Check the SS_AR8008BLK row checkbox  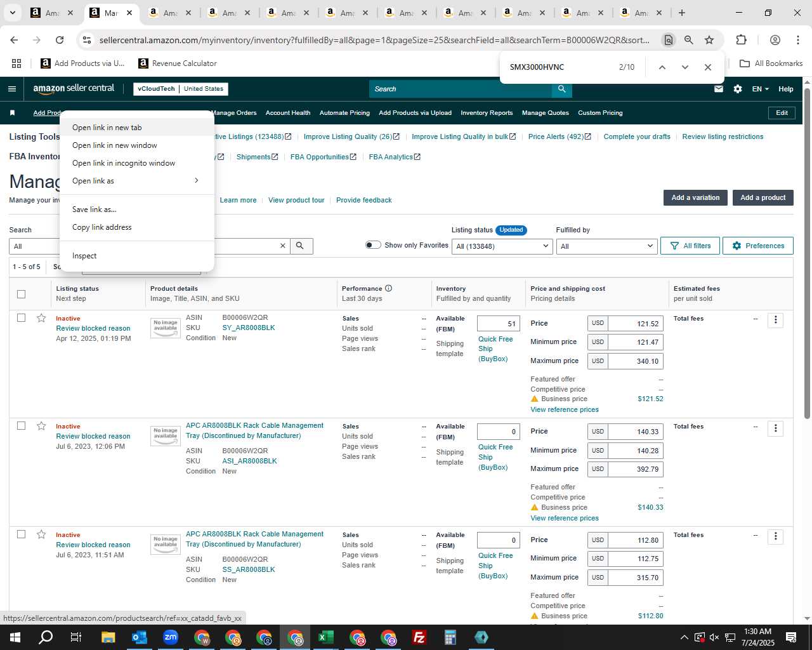[x=21, y=534]
